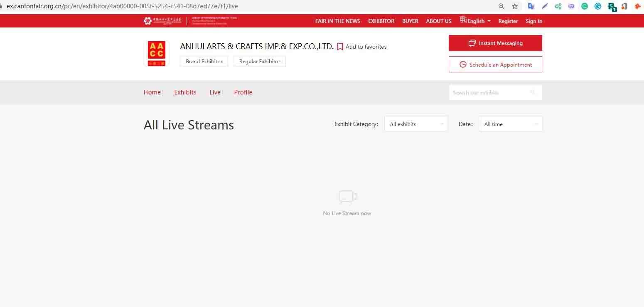Click the AACC company logo
The height and width of the screenshot is (307, 644).
157,54
